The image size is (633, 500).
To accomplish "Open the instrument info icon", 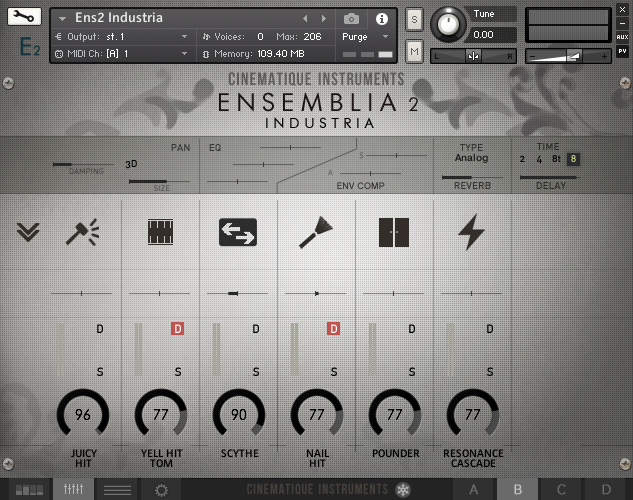I will [381, 19].
